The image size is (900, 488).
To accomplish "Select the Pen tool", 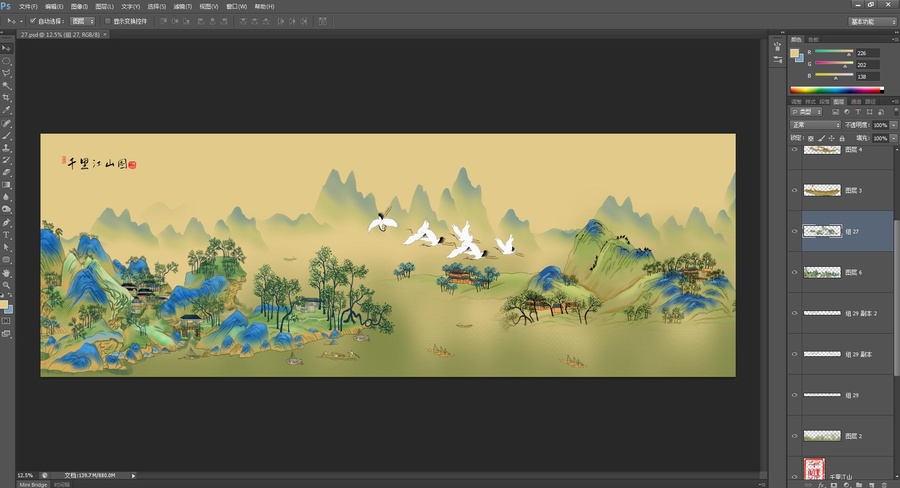I will point(6,223).
